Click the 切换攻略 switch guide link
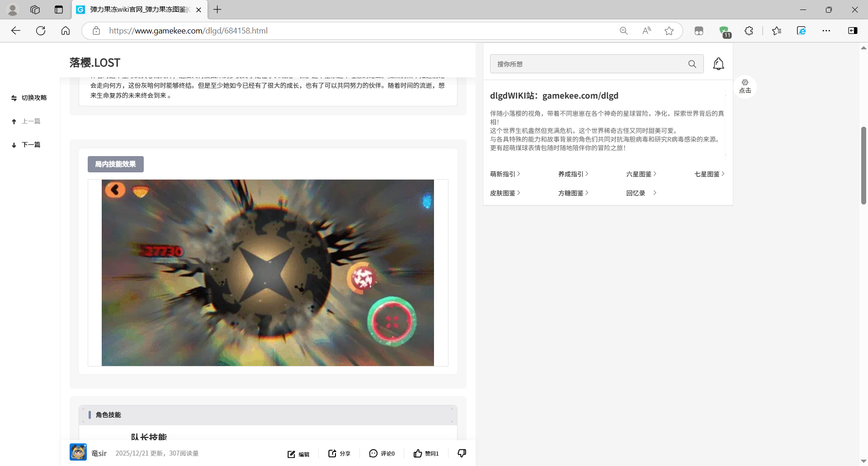Screen dimensions: 868x466 click(x=29, y=98)
